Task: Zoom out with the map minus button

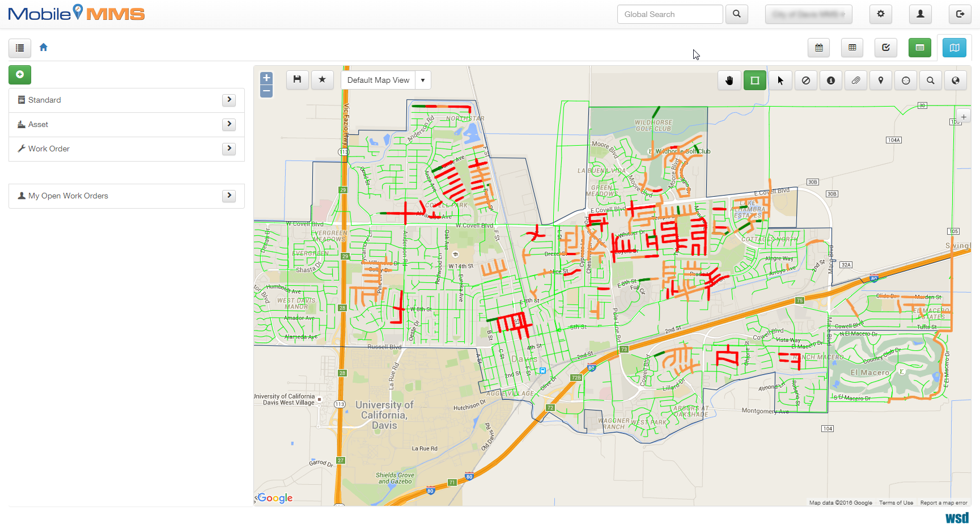Action: pyautogui.click(x=266, y=91)
